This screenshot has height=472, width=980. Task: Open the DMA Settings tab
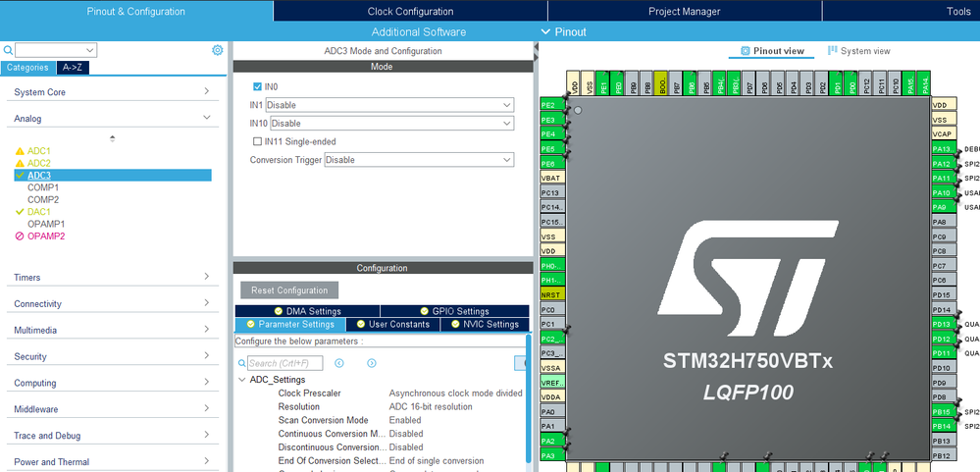pyautogui.click(x=307, y=311)
